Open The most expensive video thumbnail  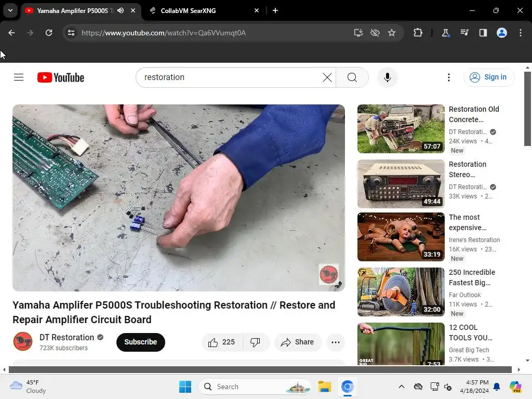point(401,237)
